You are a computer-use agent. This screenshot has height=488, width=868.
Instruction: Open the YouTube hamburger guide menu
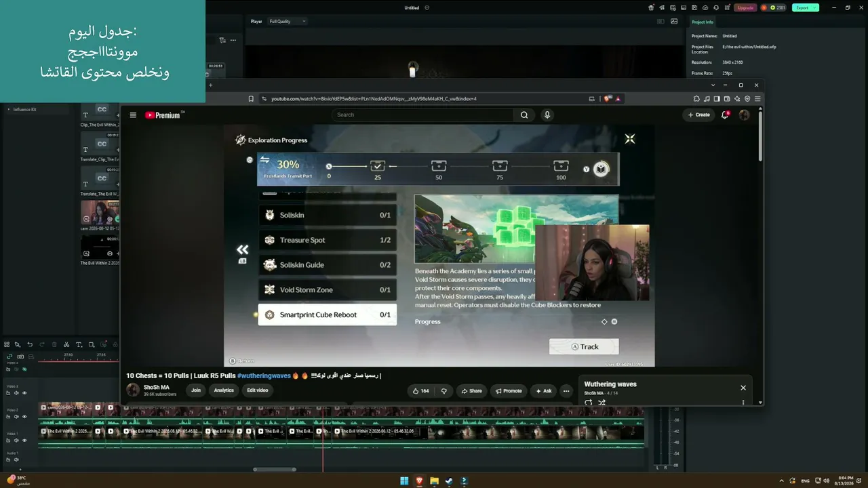click(x=133, y=115)
